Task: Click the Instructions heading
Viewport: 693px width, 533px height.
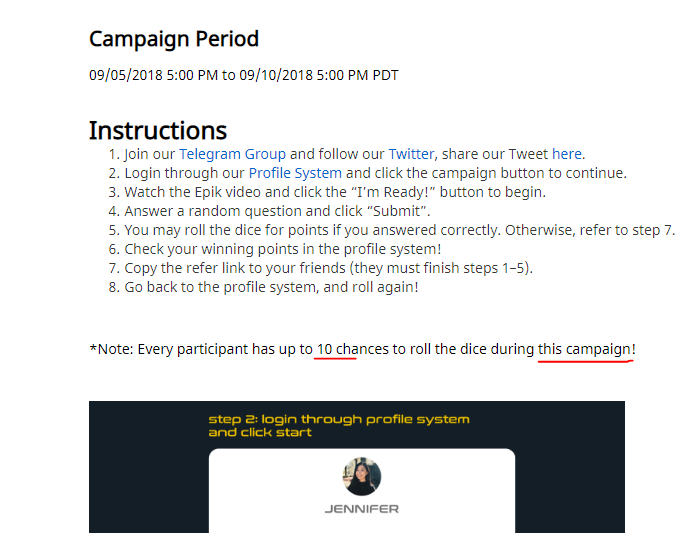Action: (158, 131)
